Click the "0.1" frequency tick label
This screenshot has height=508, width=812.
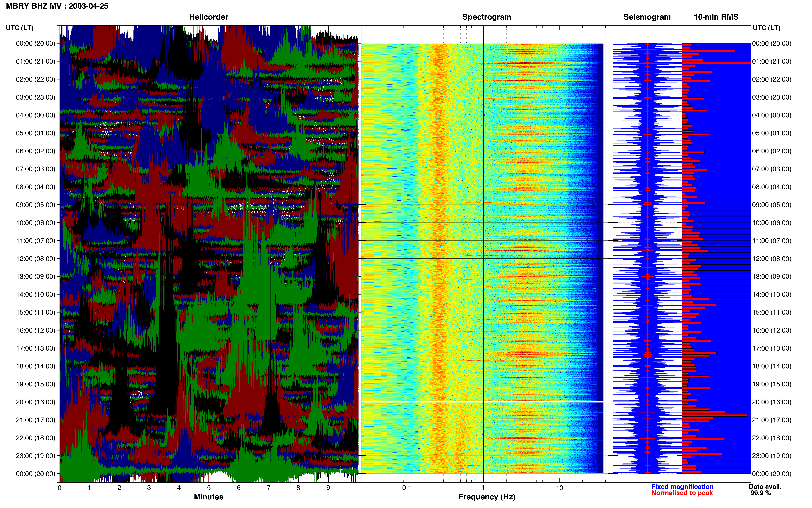pyautogui.click(x=407, y=487)
